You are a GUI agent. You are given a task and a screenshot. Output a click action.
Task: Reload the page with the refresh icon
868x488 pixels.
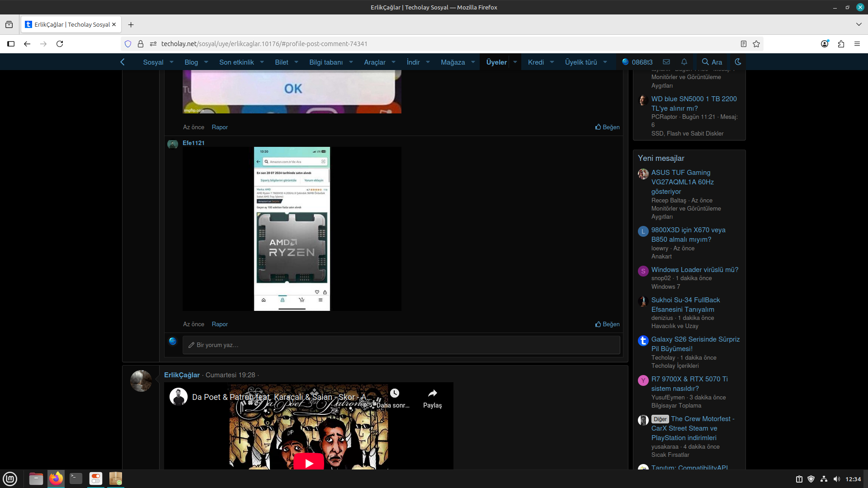[60, 44]
